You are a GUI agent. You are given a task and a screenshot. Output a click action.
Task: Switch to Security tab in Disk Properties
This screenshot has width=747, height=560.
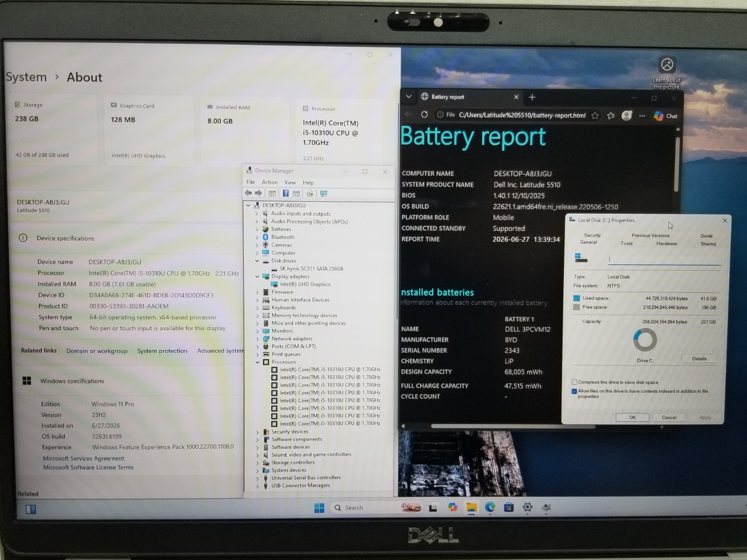point(592,235)
